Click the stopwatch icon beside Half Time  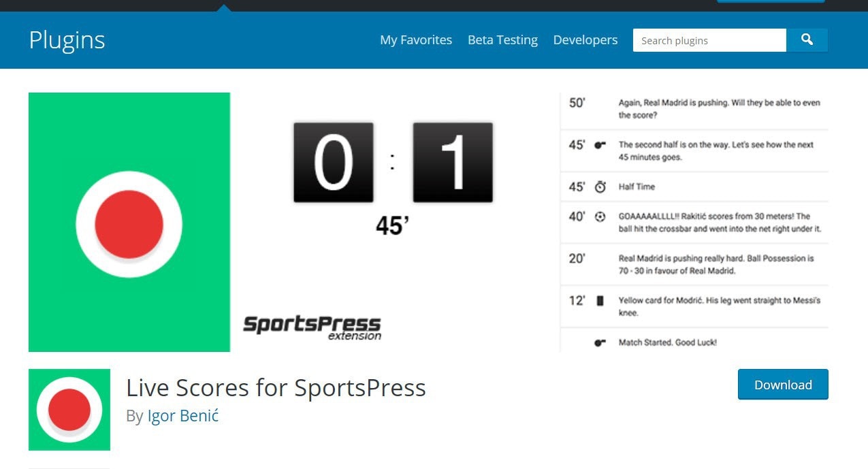[x=600, y=187]
